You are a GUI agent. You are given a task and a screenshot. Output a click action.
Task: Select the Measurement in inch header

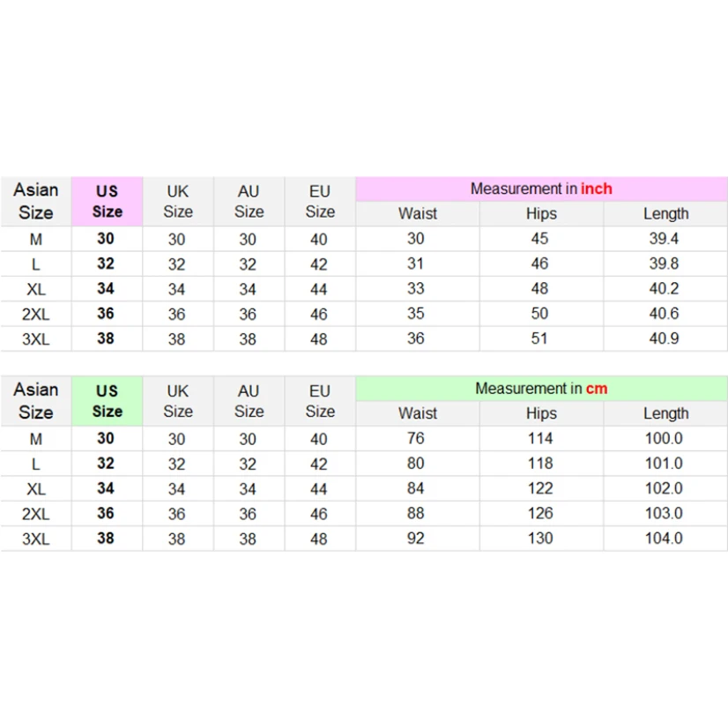pos(541,189)
